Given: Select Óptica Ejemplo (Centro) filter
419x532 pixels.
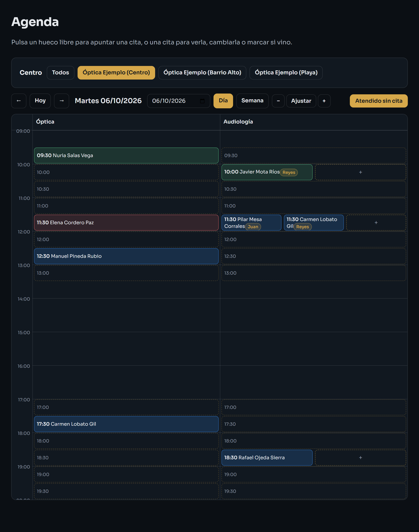Looking at the screenshot, I should tap(116, 73).
